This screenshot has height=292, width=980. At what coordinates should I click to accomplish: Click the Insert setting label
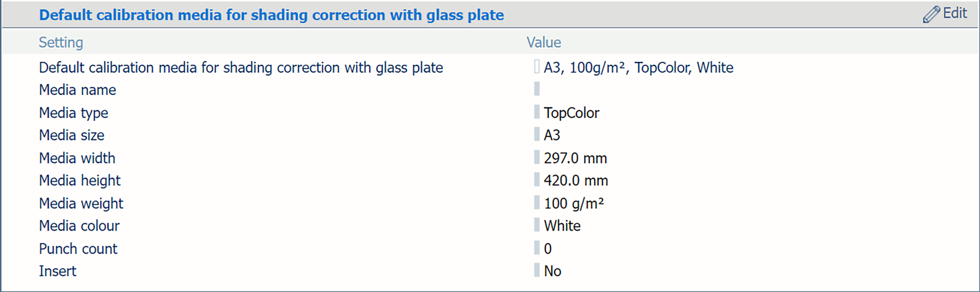coord(57,271)
